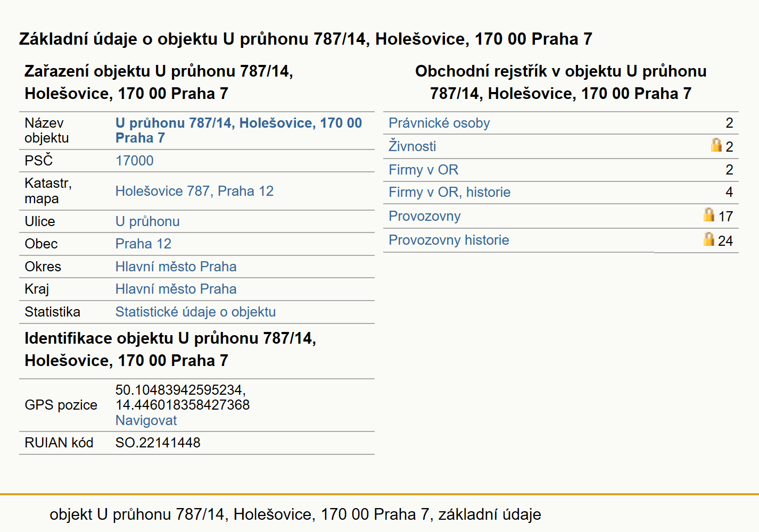
Task: Click the Navigovat link under GPS coordinates
Action: [x=146, y=420]
